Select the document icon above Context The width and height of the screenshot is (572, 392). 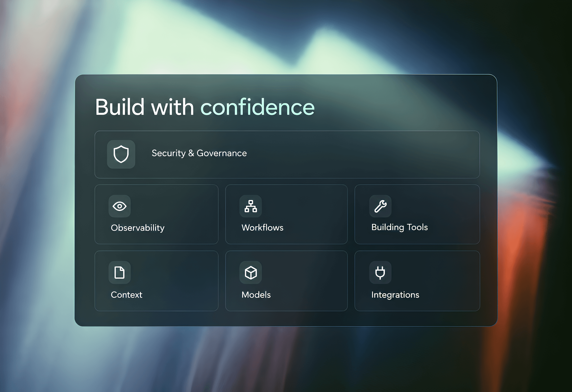point(119,272)
